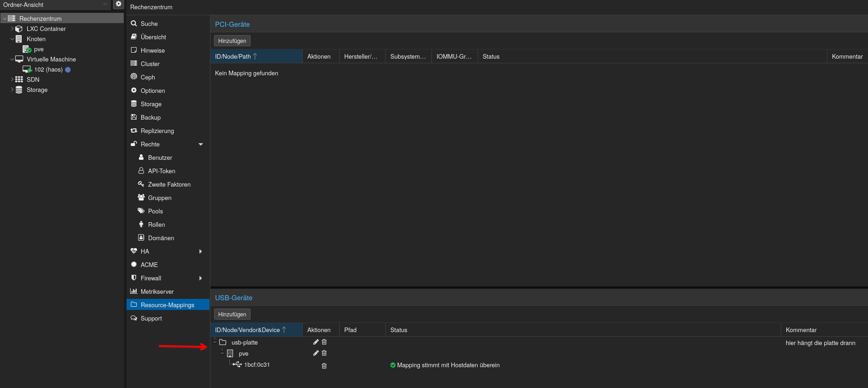Screen dimensions: 868x388
Task: Sort PCI table by ID/Node/Path column
Action: pos(256,56)
